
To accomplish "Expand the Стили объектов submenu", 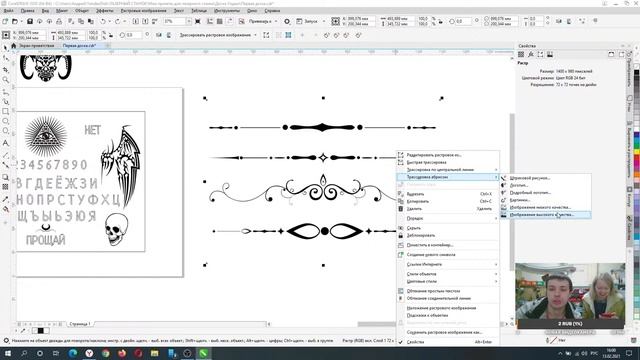I will point(448,274).
